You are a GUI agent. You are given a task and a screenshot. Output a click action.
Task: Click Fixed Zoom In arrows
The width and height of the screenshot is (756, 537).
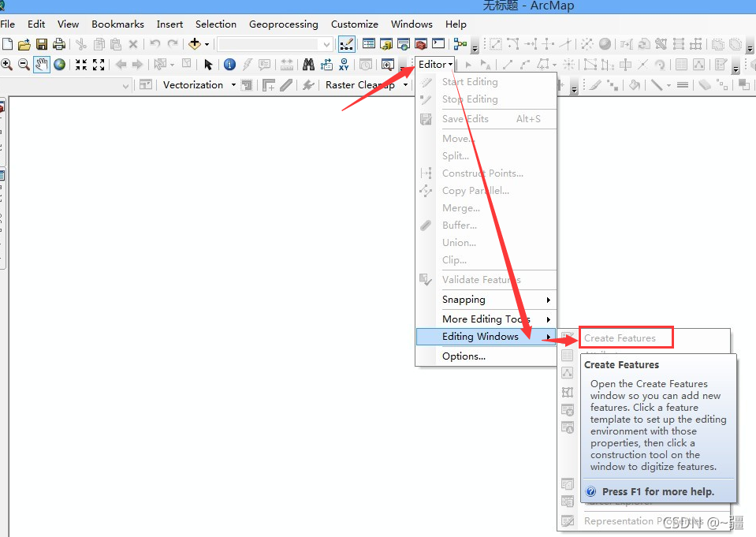(x=81, y=65)
